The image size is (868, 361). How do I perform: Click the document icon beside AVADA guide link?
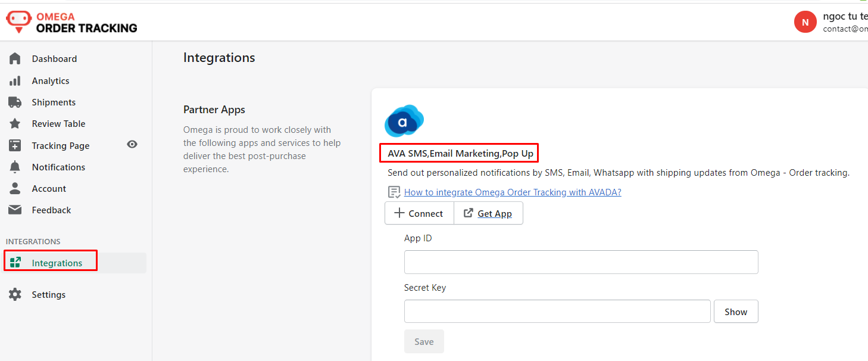click(394, 192)
